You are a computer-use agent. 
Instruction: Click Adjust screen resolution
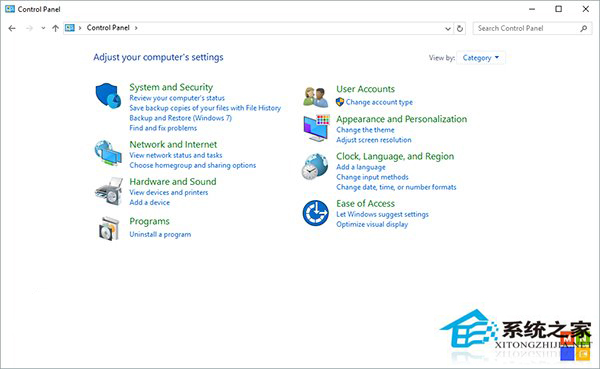[374, 140]
